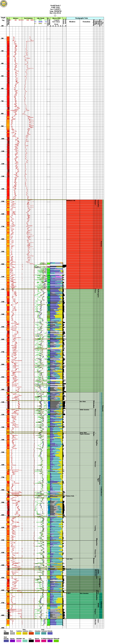Image resolution: width=135 pixels, height=644 pixels.
Task: Select the red Arkose legend swatch
Action: click(x=31, y=633)
